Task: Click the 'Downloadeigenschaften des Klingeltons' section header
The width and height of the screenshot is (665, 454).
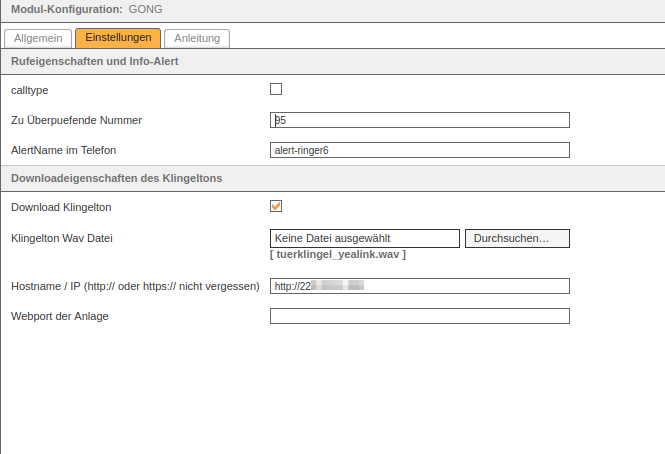Action: [x=115, y=178]
